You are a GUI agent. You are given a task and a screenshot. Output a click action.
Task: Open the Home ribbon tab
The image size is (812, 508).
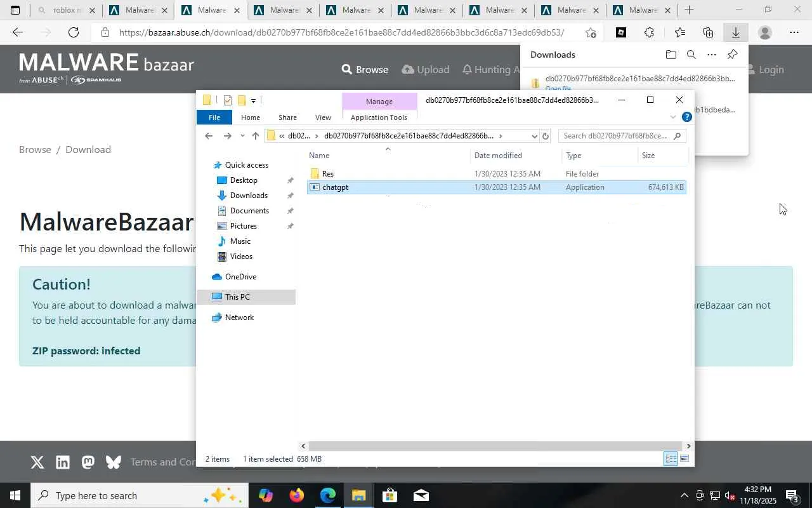(251, 117)
